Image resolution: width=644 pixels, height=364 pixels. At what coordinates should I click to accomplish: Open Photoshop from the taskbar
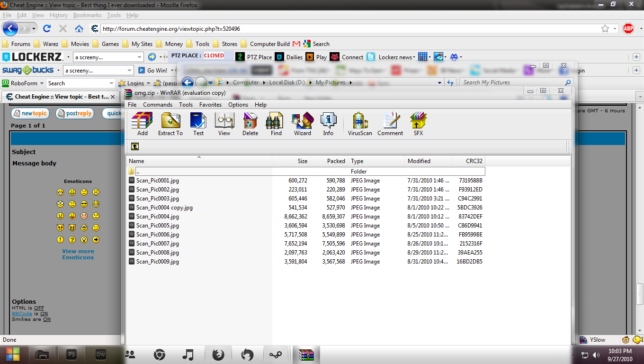click(72, 355)
